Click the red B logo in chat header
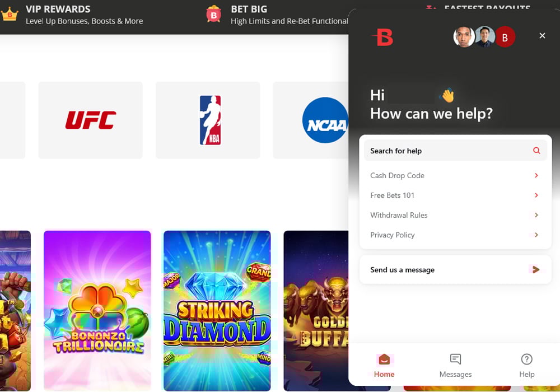The width and height of the screenshot is (560, 392). coord(385,38)
